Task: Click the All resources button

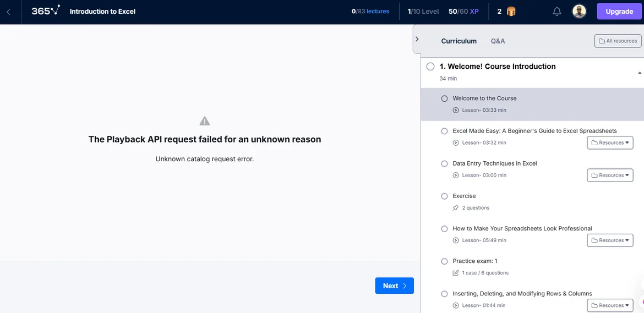Action: click(618, 41)
